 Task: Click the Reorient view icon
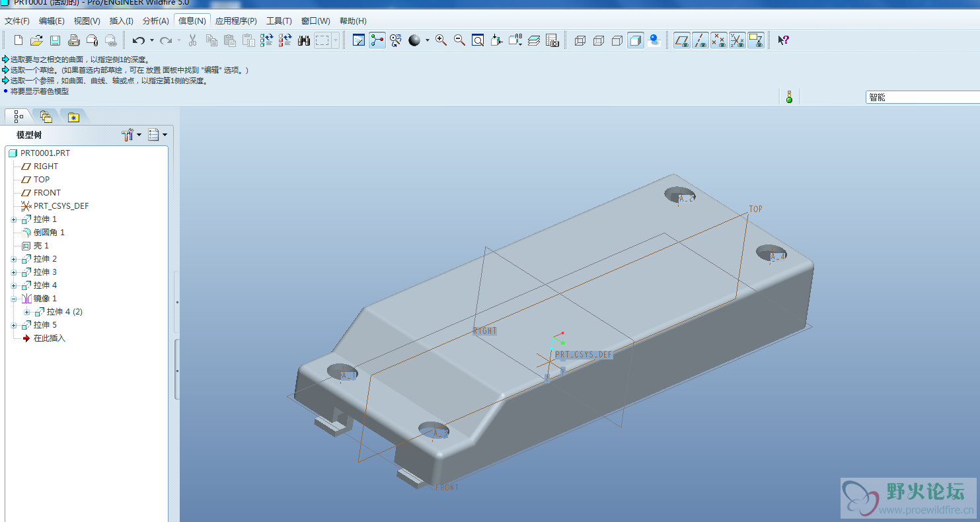tap(497, 40)
